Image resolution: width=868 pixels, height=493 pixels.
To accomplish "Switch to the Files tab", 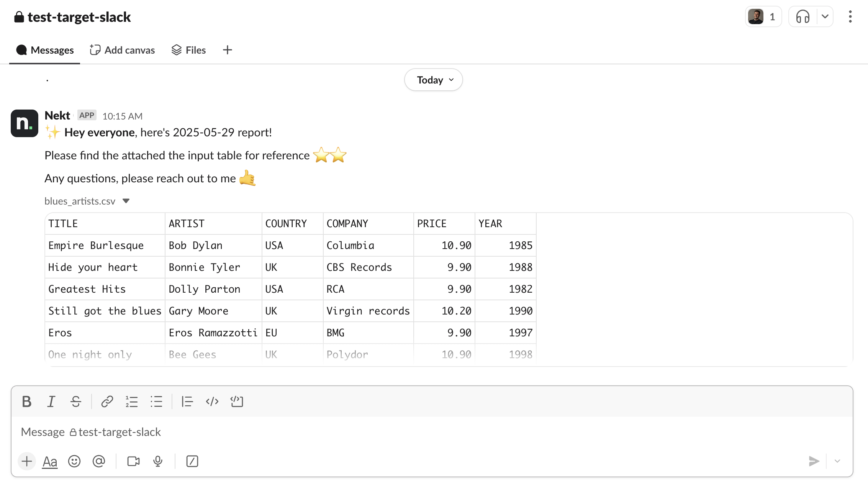I will [188, 50].
